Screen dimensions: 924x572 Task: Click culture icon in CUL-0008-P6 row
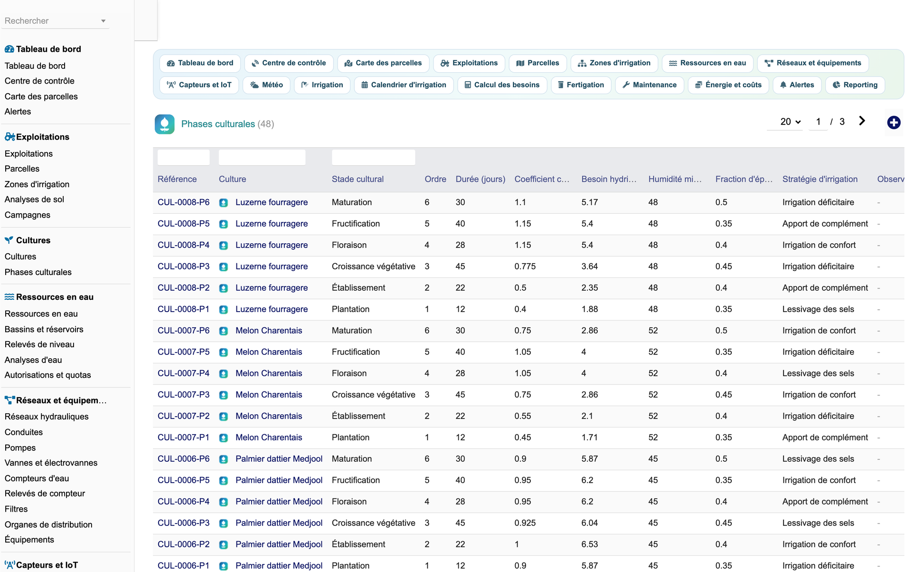pyautogui.click(x=224, y=203)
